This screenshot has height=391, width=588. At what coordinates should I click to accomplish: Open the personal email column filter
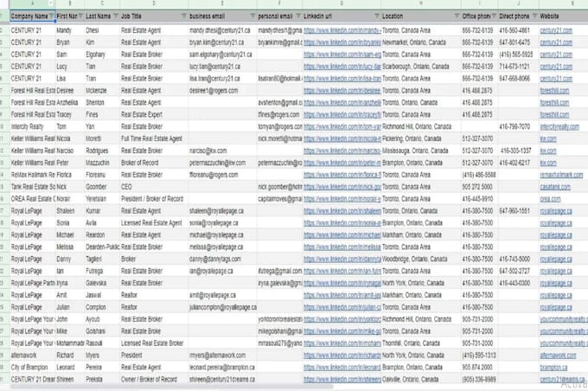coord(298,16)
